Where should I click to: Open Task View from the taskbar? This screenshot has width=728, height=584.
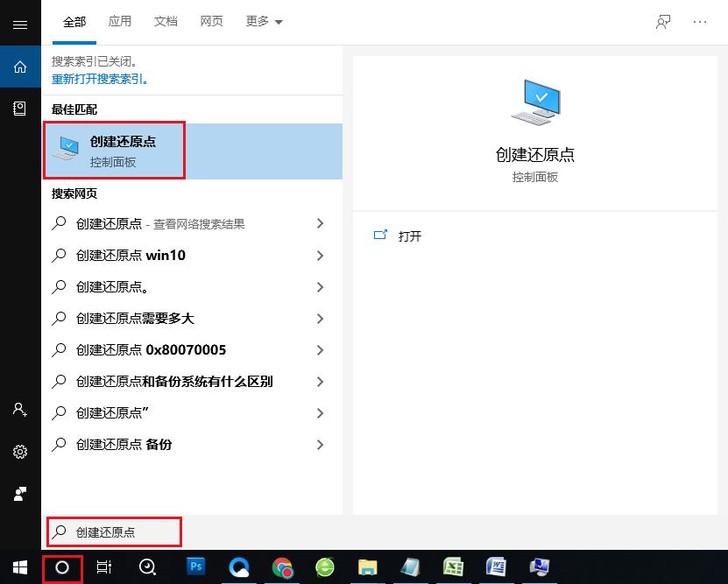click(103, 568)
